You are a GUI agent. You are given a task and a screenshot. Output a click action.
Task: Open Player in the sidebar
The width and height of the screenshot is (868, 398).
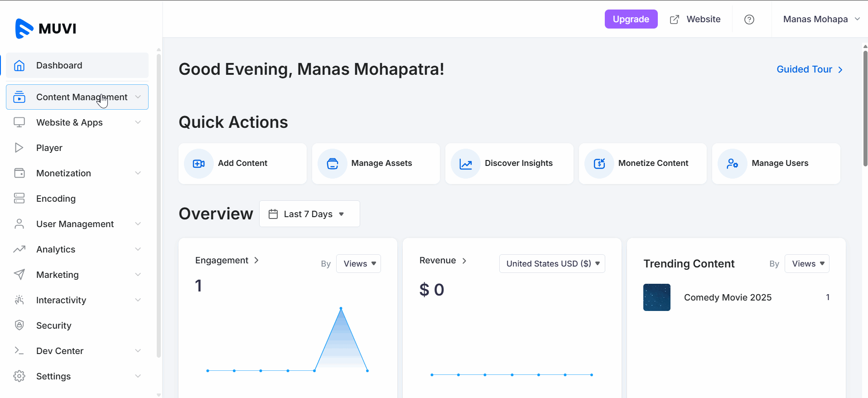pyautogui.click(x=49, y=148)
